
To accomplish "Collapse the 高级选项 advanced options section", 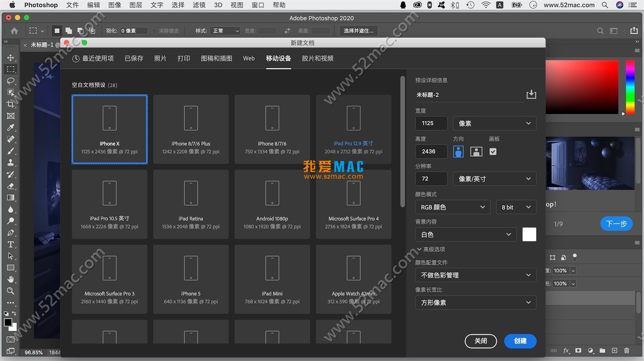I will click(431, 249).
